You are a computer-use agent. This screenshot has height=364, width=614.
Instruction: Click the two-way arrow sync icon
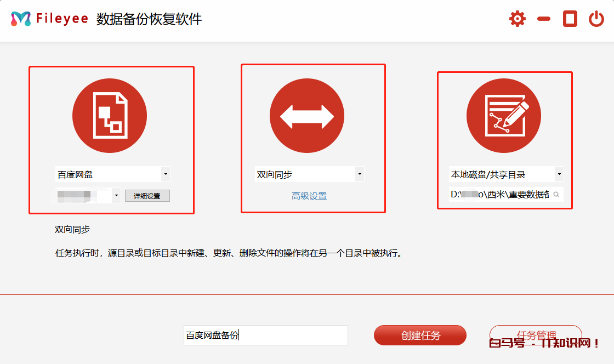click(x=307, y=116)
